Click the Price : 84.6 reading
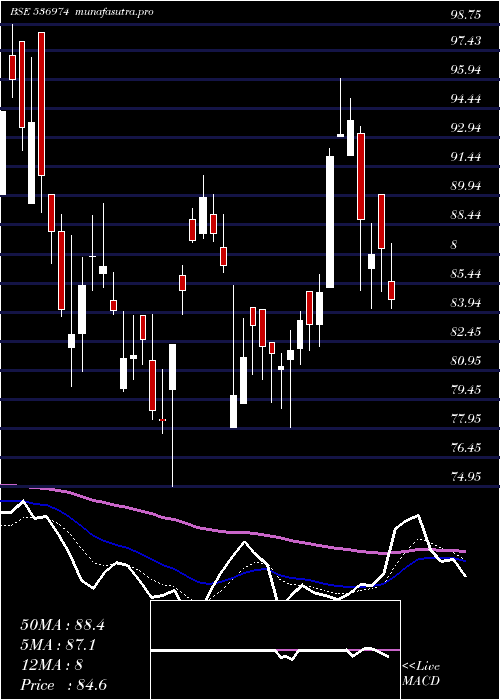 tap(63, 685)
